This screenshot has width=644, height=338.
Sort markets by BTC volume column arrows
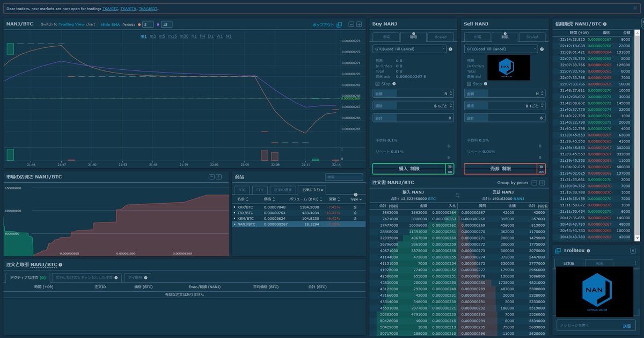pyautogui.click(x=321, y=199)
